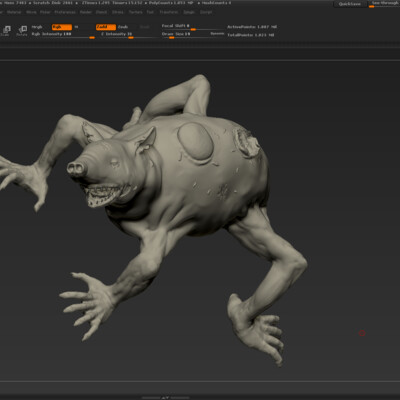Click the Rgb Intensity slider
This screenshot has width=400, height=400.
point(63,35)
